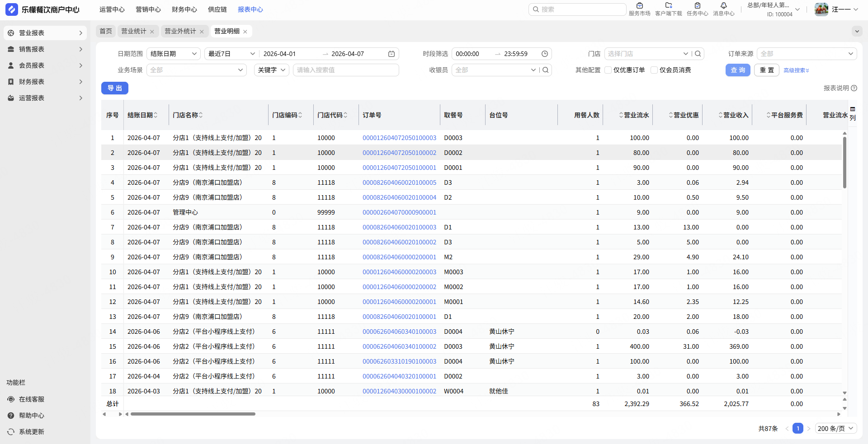Viewport: 868px width, 444px height.
Task: Click the horizontal table scrollbar
Action: tap(193, 414)
